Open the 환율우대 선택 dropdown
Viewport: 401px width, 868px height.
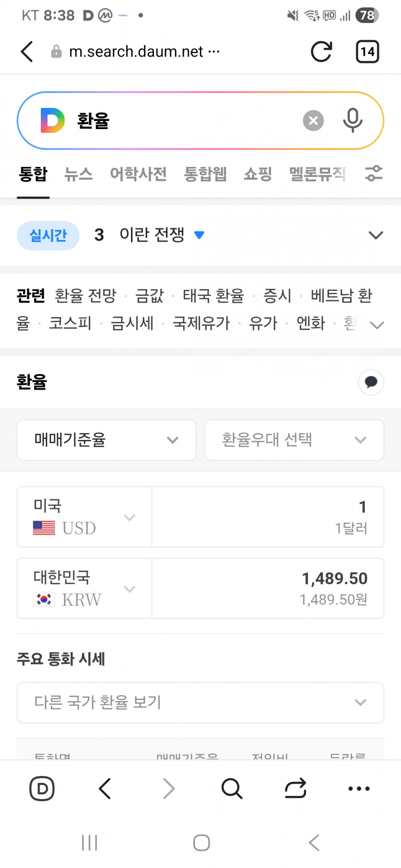point(294,440)
